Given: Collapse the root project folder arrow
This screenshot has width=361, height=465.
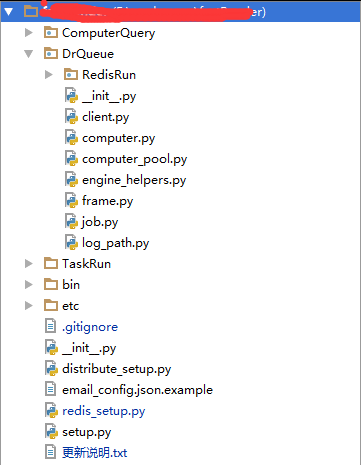Looking at the screenshot, I should pos(8,12).
